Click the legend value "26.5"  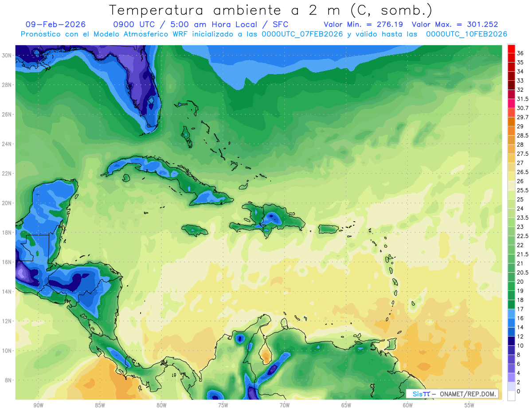(523, 172)
